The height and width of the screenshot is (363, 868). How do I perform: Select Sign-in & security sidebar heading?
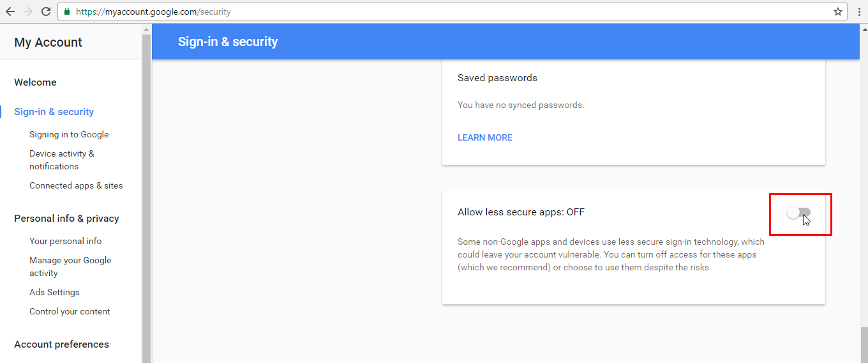click(x=54, y=112)
